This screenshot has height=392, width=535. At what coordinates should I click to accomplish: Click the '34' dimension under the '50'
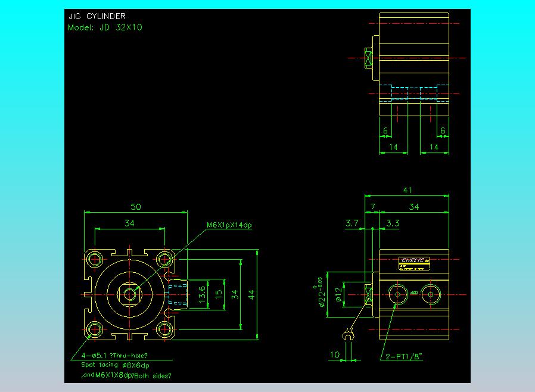point(129,223)
